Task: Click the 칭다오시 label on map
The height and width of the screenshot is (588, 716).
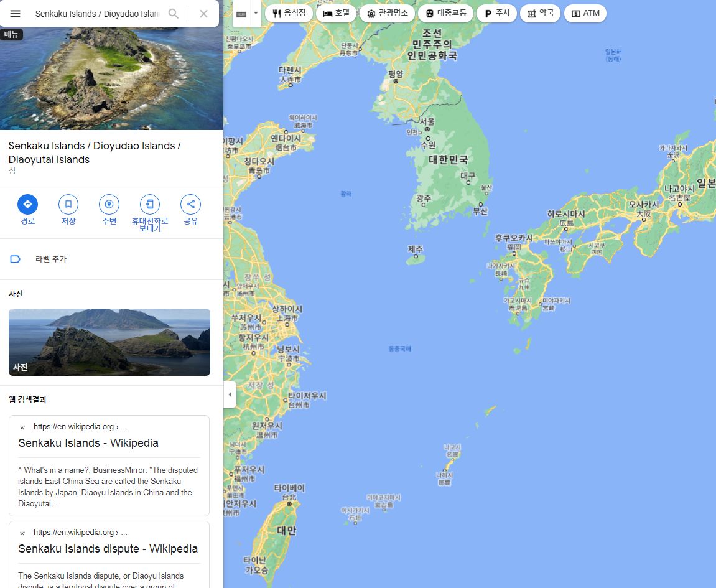Action: (x=259, y=161)
